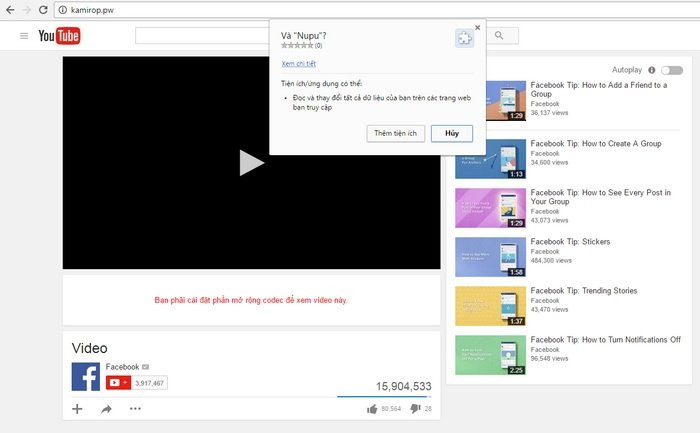Reload the page with the refresh icon
The image size is (700, 433).
pyautogui.click(x=43, y=9)
